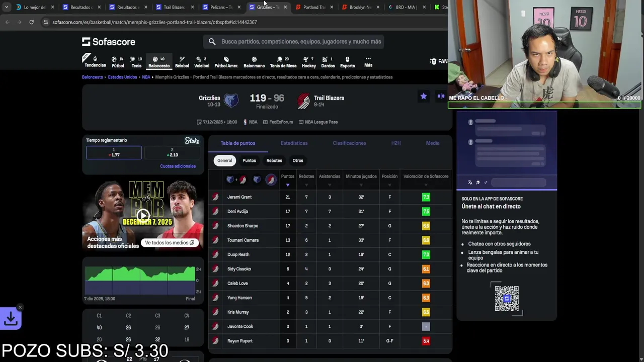Switch to Media tab
This screenshot has height=362, width=644.
pos(433,143)
